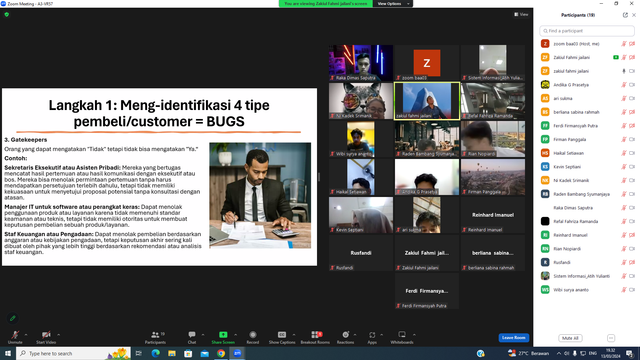Select berliana sabina rahmah in participants list
Image resolution: width=640 pixels, height=360 pixels.
click(x=588, y=112)
